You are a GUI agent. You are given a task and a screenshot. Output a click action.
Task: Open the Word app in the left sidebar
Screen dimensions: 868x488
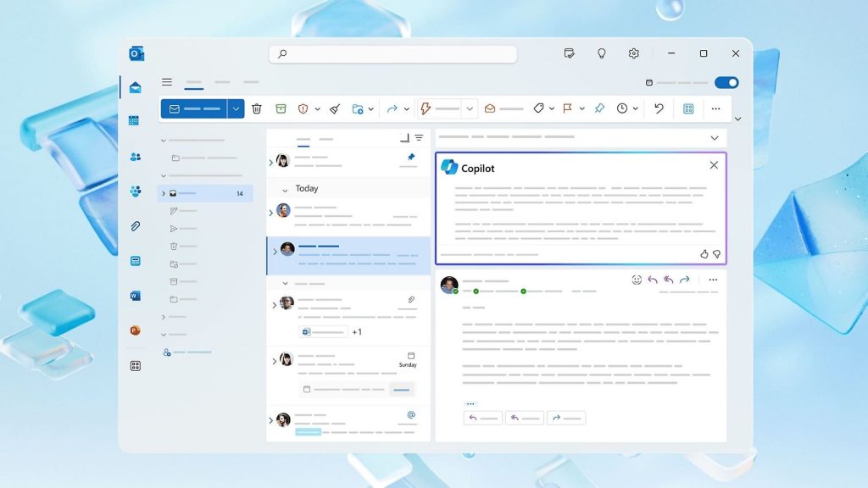pyautogui.click(x=135, y=296)
